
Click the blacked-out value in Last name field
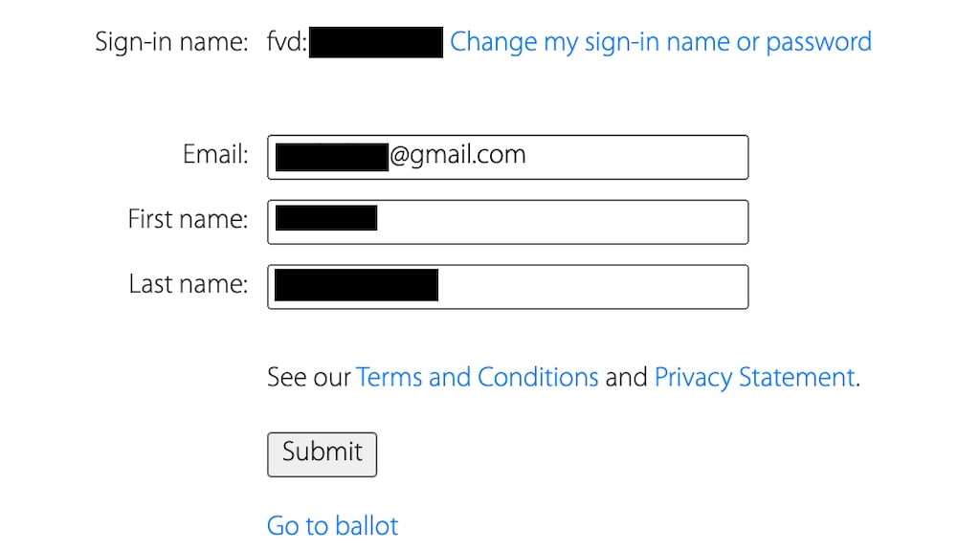coord(356,285)
